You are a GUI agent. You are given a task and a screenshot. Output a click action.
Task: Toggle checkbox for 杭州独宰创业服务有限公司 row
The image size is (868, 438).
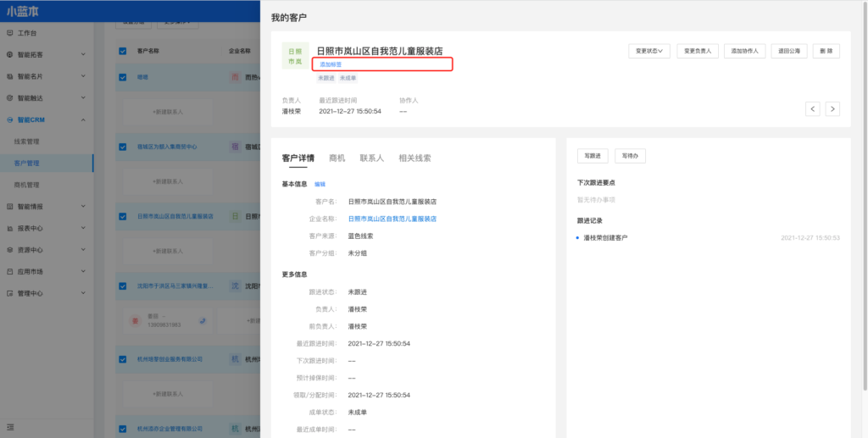point(123,358)
